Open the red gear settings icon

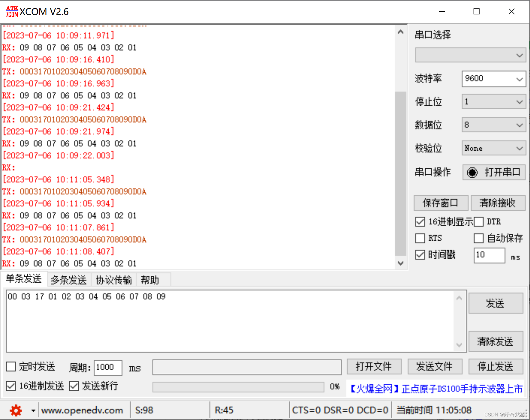[16, 410]
